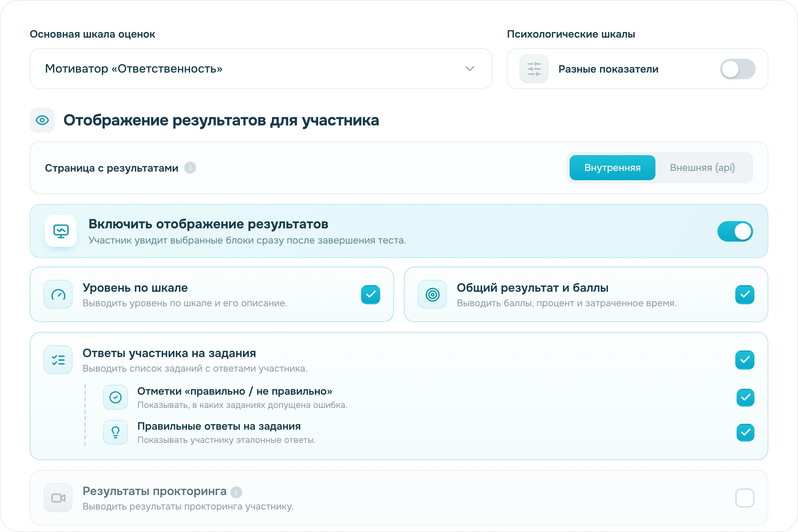Click the camera icon for Результаты прокторинга
798x532 pixels.
click(x=58, y=498)
